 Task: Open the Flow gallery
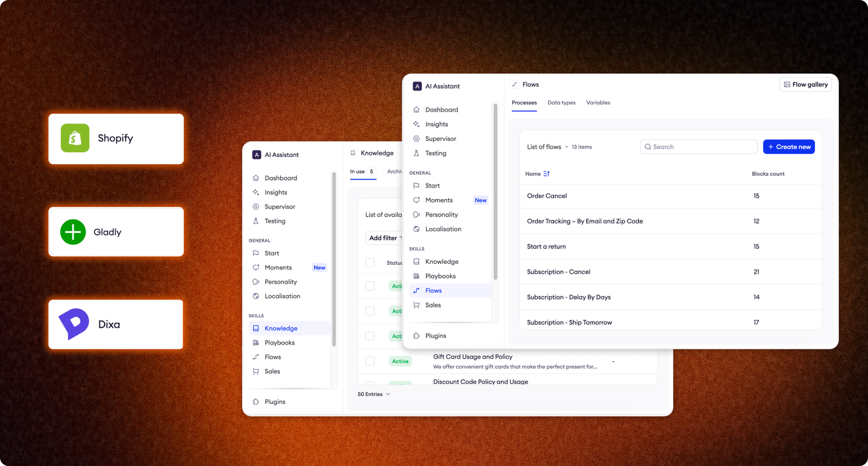click(806, 85)
